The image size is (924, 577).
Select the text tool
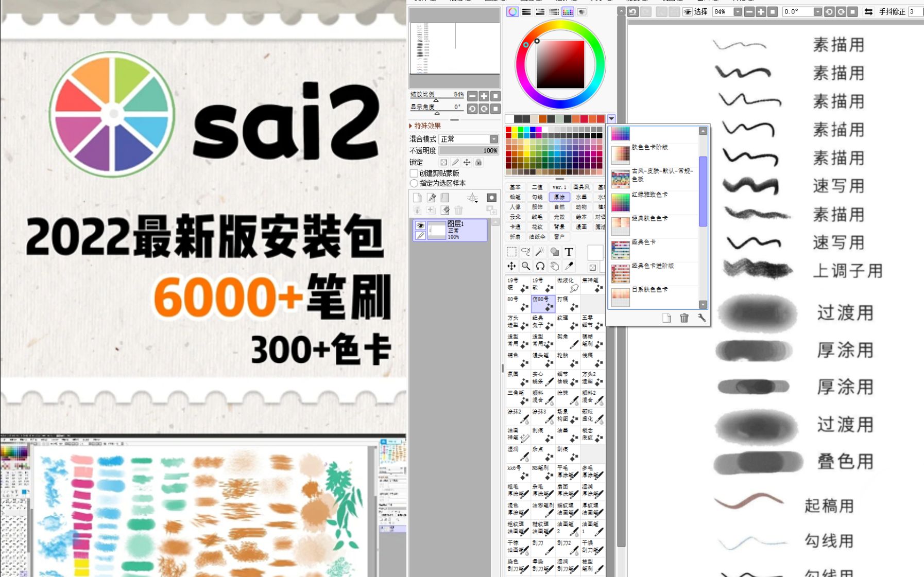coord(569,252)
